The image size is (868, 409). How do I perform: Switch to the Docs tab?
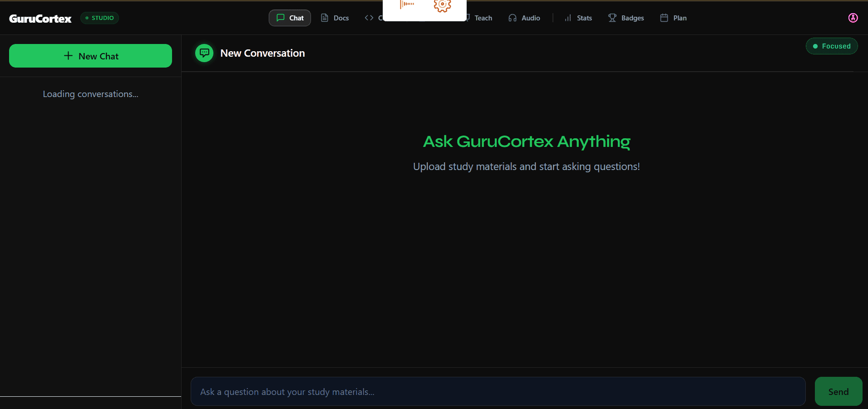coord(335,18)
